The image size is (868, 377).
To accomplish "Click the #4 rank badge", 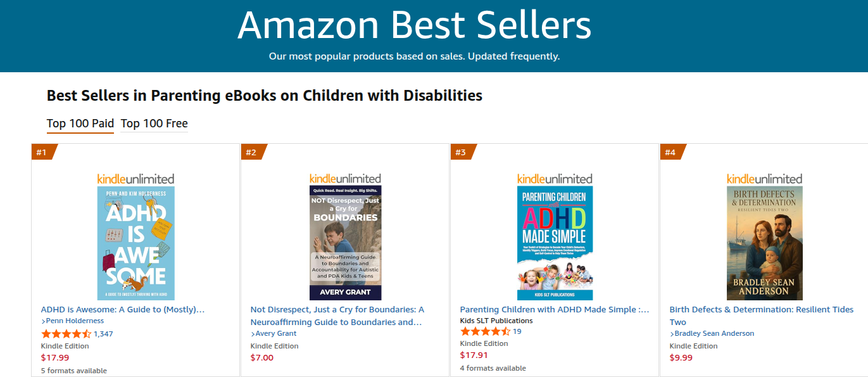I will click(x=671, y=152).
